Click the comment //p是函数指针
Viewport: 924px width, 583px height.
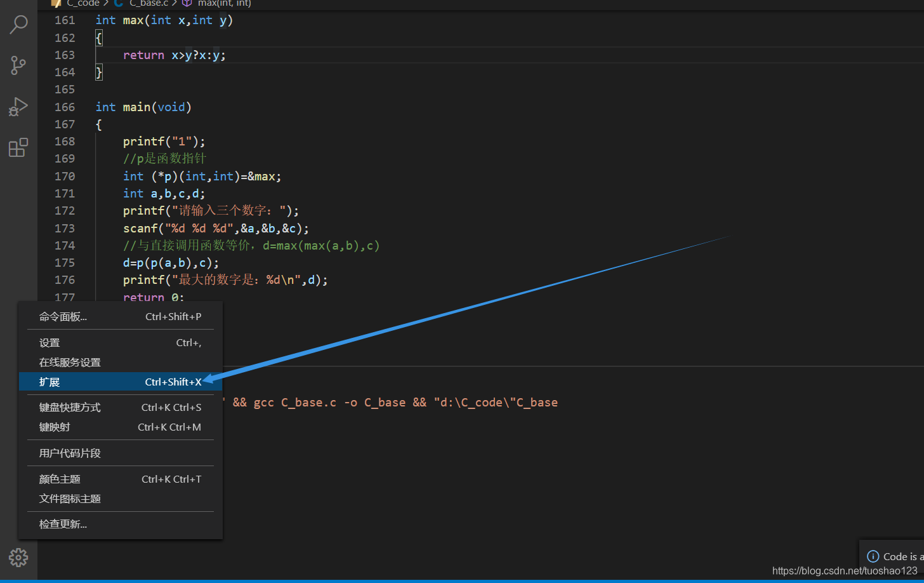pos(165,159)
